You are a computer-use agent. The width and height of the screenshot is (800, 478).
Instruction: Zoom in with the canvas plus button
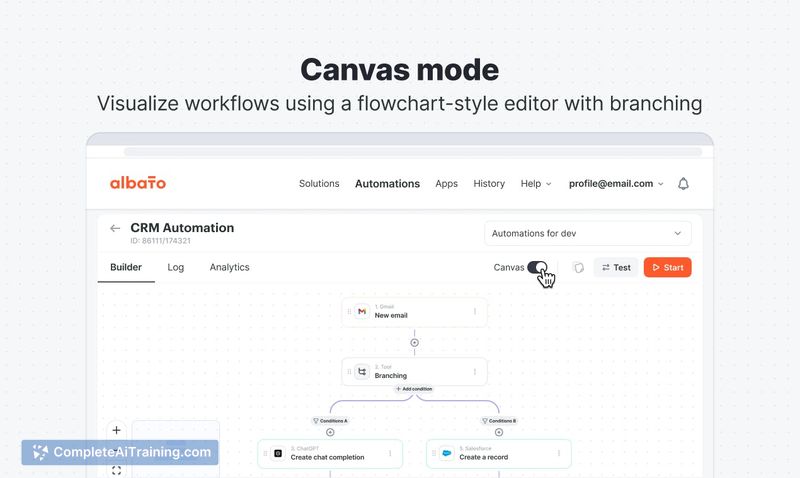pyautogui.click(x=116, y=430)
